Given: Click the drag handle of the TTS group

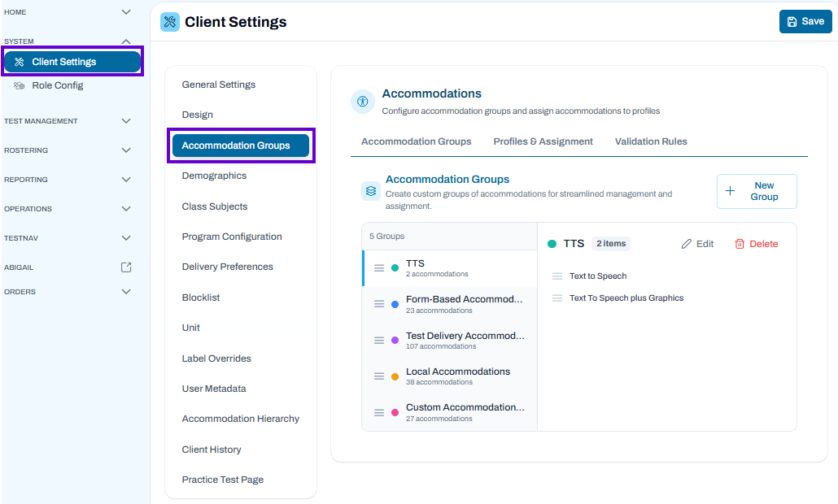Looking at the screenshot, I should pyautogui.click(x=379, y=268).
